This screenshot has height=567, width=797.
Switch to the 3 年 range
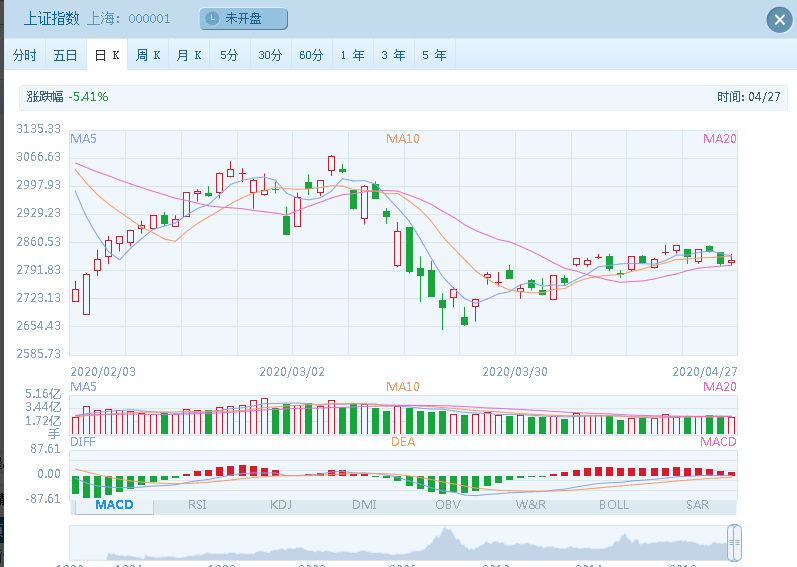tap(393, 55)
